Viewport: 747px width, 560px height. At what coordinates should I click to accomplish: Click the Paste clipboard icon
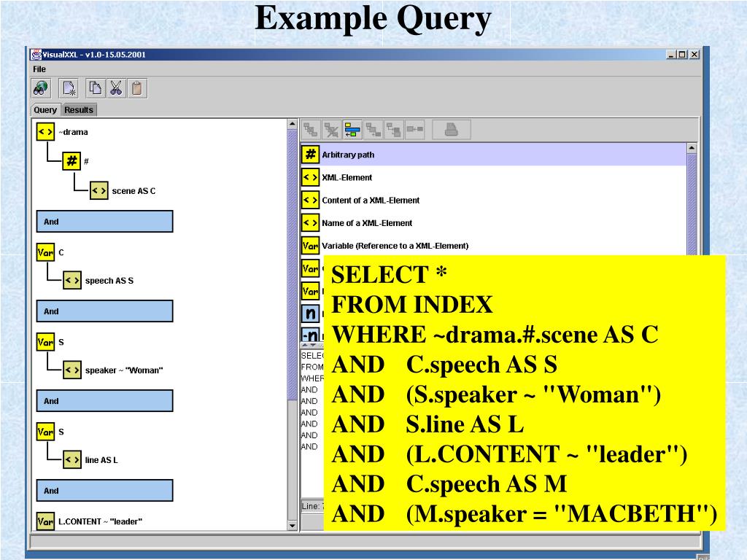[137, 88]
